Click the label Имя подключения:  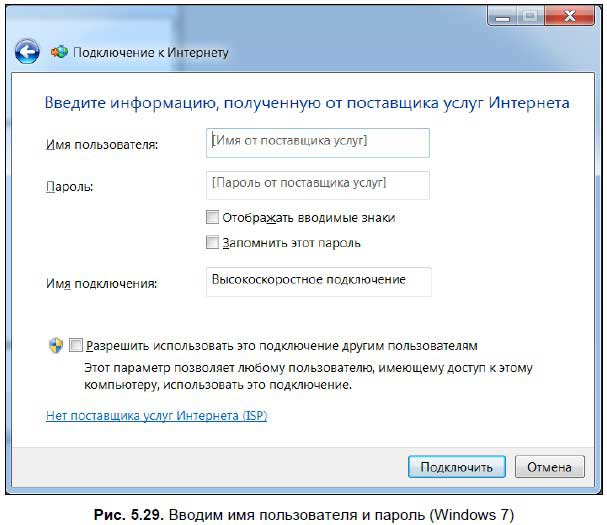101,283
